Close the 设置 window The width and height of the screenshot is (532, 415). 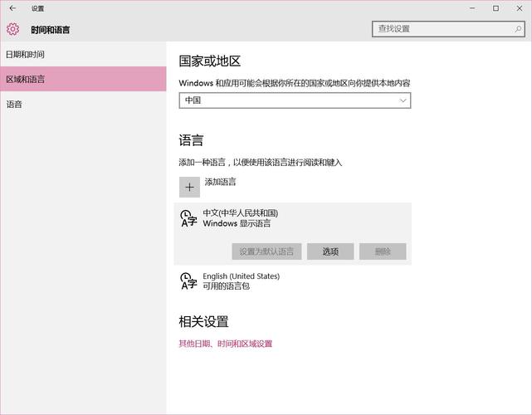click(520, 8)
